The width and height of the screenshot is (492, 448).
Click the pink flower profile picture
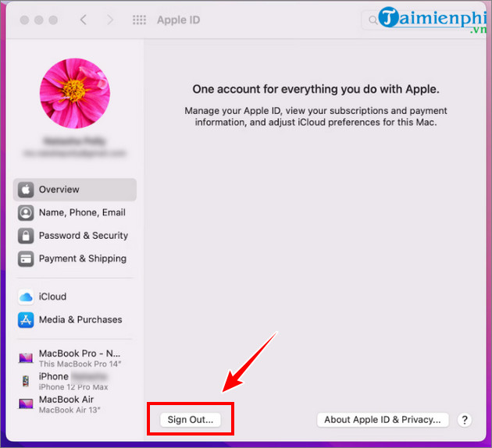[x=75, y=93]
